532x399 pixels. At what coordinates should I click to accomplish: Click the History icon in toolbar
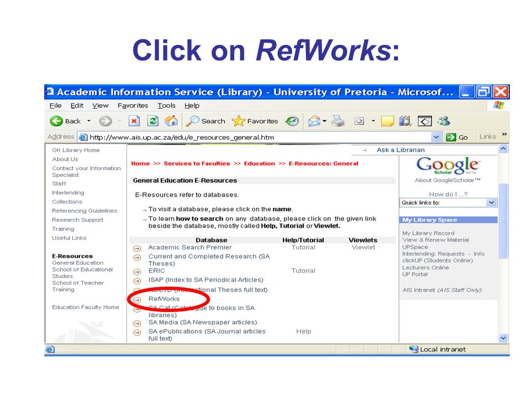pos(292,121)
